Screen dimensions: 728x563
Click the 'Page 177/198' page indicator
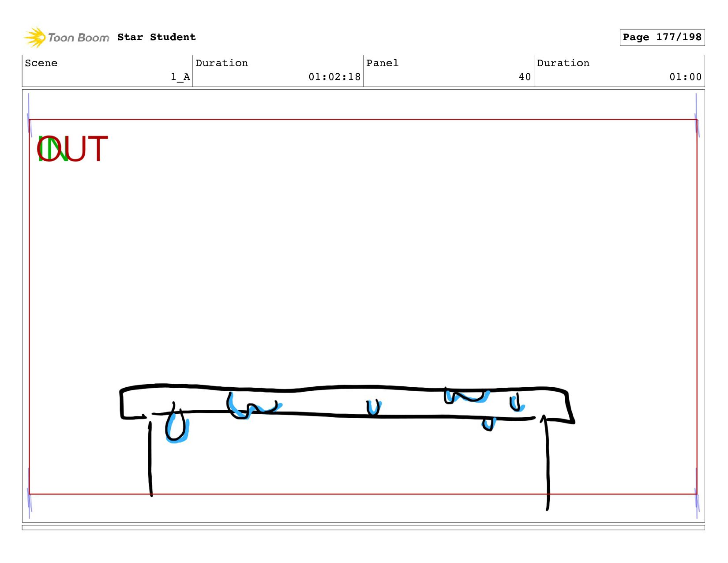662,37
